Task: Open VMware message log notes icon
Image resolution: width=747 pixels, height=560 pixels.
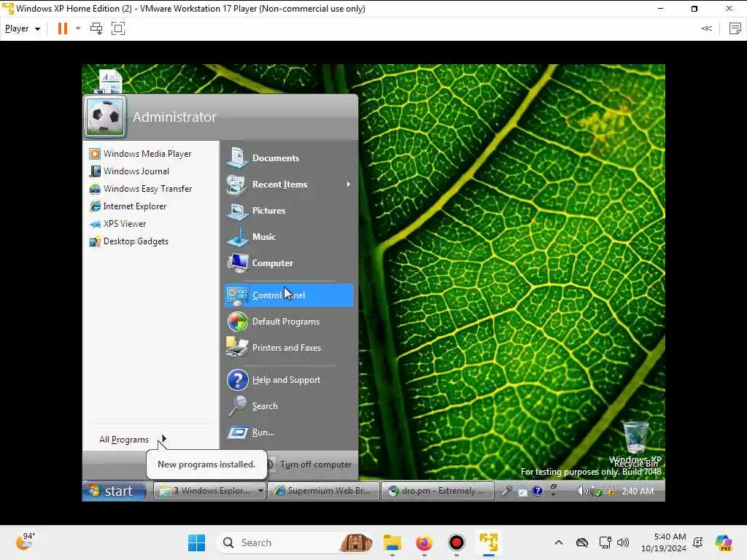Action: [x=735, y=28]
